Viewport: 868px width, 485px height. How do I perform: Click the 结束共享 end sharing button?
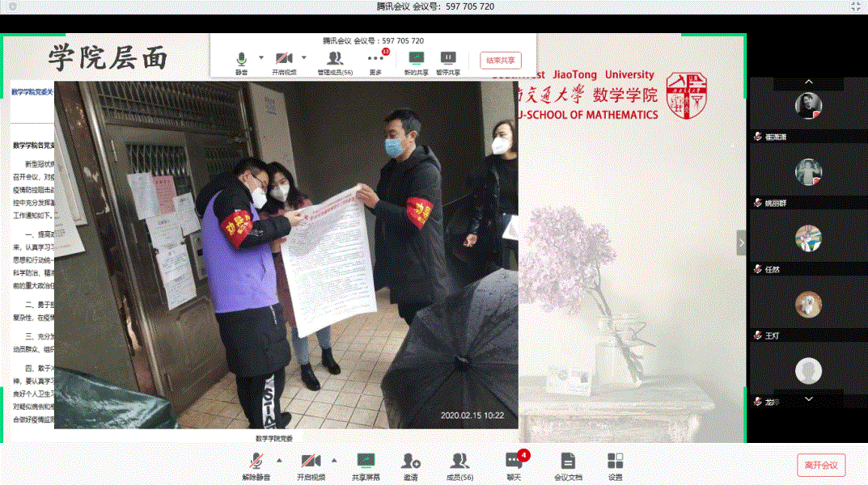coord(501,61)
